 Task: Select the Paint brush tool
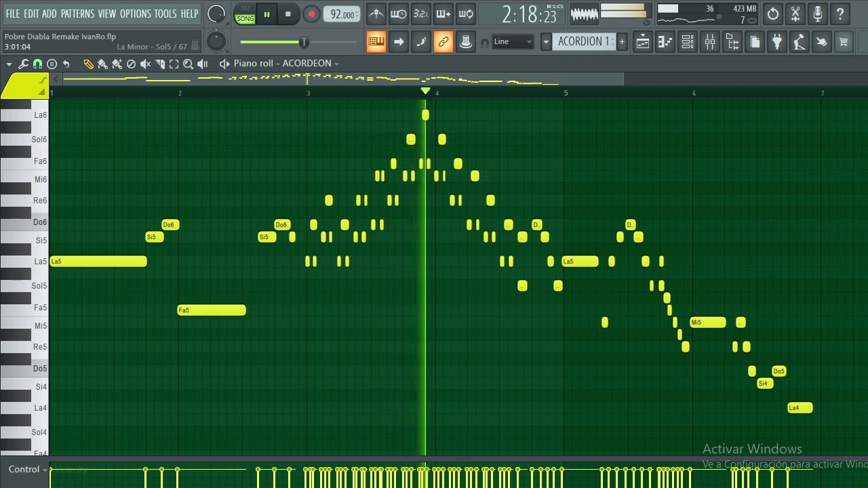(102, 64)
